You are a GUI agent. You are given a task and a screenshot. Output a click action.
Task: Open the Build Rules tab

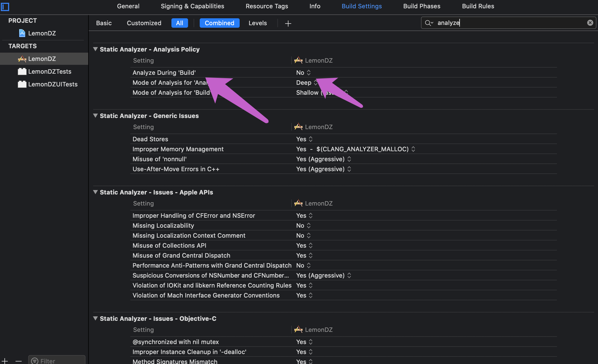coord(478,6)
